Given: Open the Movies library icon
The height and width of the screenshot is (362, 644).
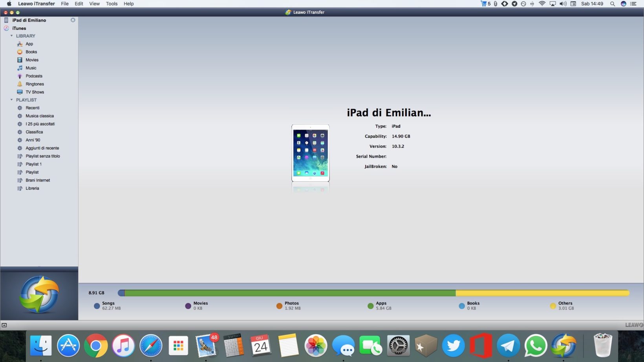Looking at the screenshot, I should pos(20,60).
